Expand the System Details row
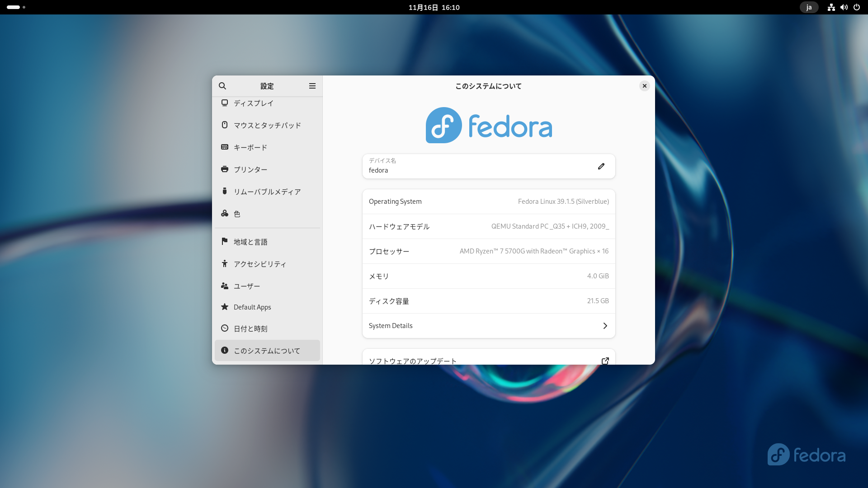The image size is (868, 488). click(488, 326)
